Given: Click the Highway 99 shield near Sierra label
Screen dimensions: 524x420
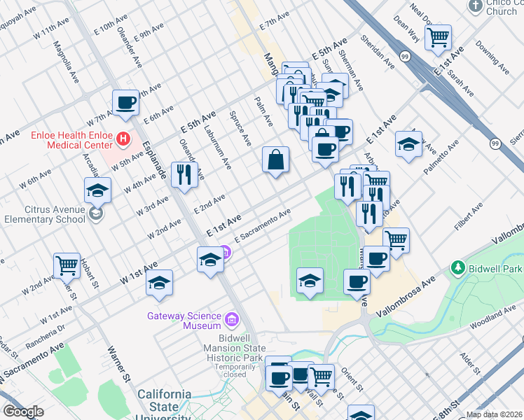Looking at the screenshot, I should point(495,144).
